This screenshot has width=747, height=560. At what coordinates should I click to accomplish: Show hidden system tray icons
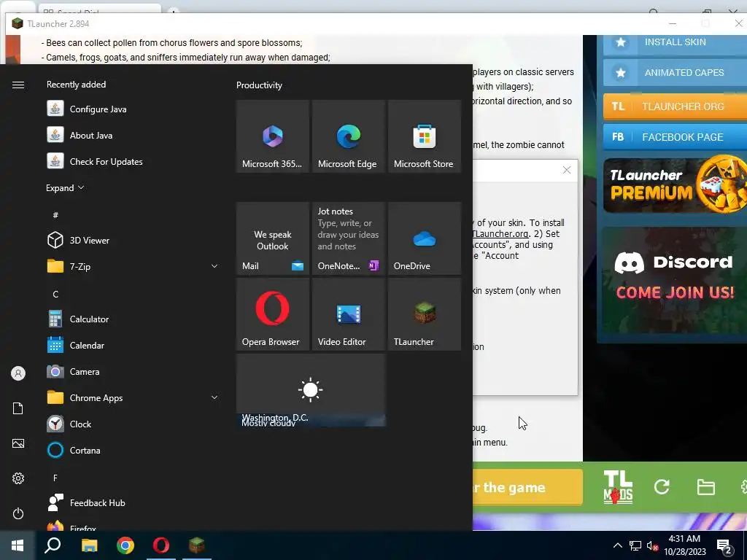click(617, 545)
